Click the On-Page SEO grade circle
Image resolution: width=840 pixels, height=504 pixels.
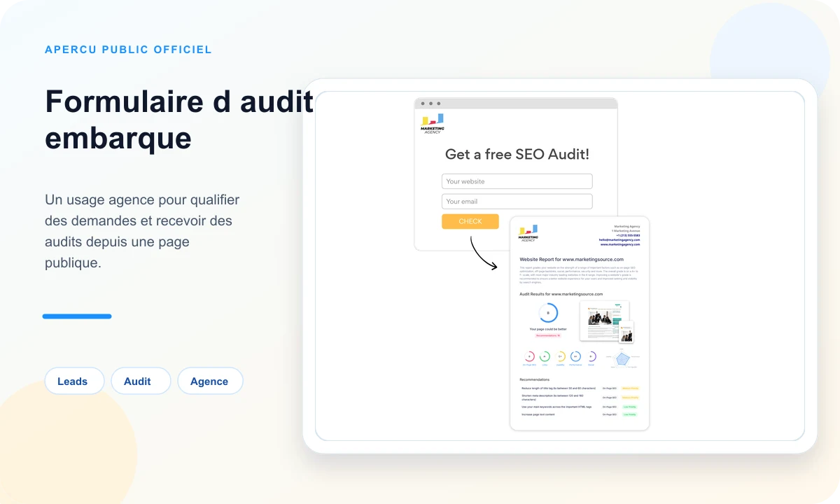tap(530, 356)
